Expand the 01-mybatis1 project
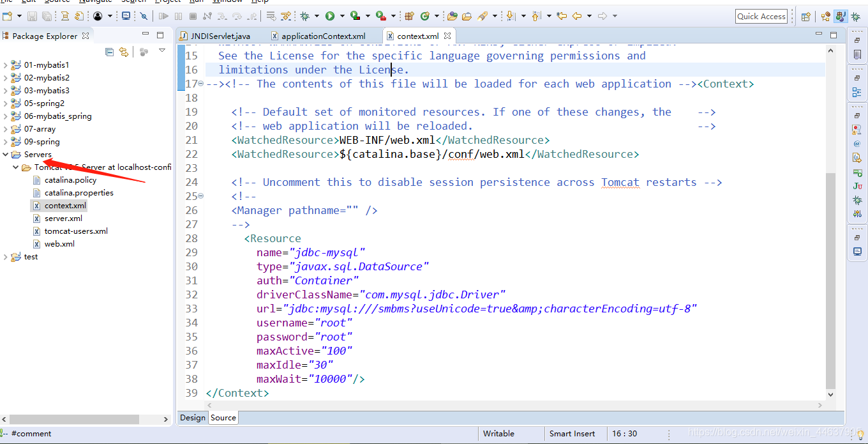 6,65
